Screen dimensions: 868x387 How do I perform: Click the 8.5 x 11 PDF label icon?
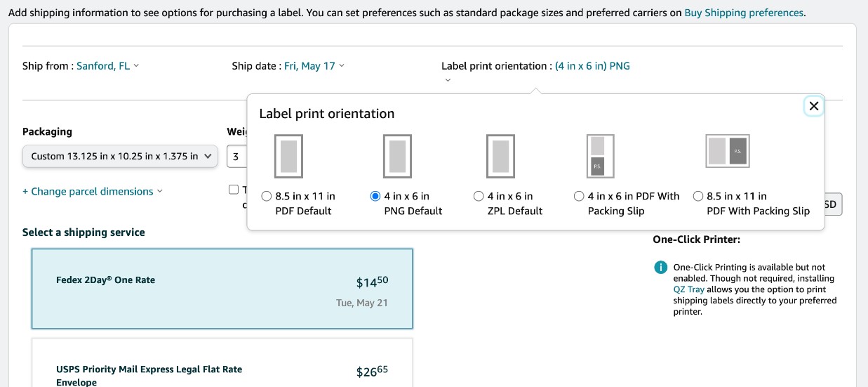tap(288, 156)
